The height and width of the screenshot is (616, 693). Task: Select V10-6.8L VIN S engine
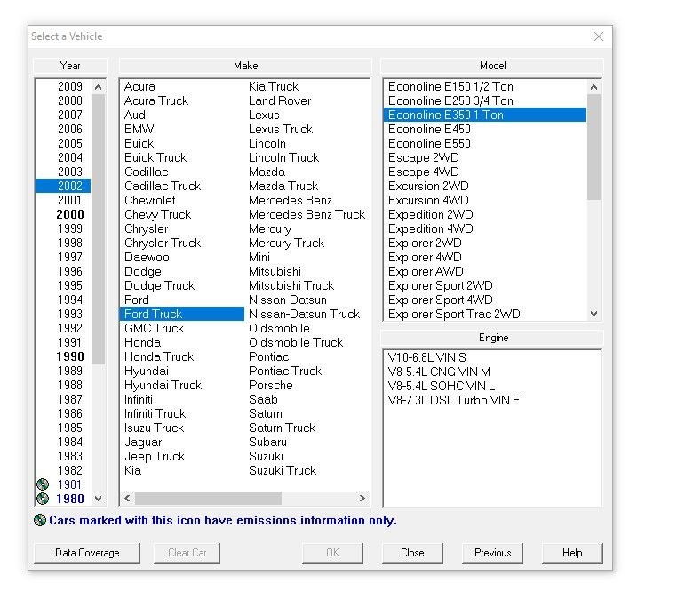pyautogui.click(x=427, y=357)
